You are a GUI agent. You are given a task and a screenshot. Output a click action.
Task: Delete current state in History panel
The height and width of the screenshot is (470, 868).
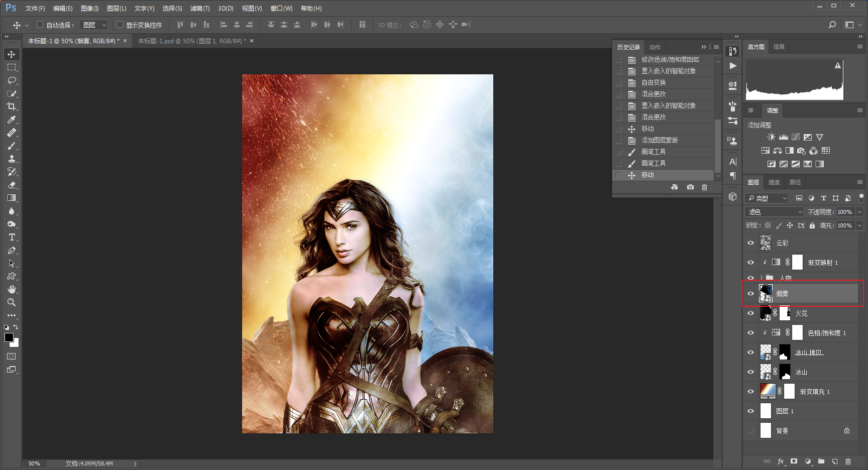(x=704, y=187)
